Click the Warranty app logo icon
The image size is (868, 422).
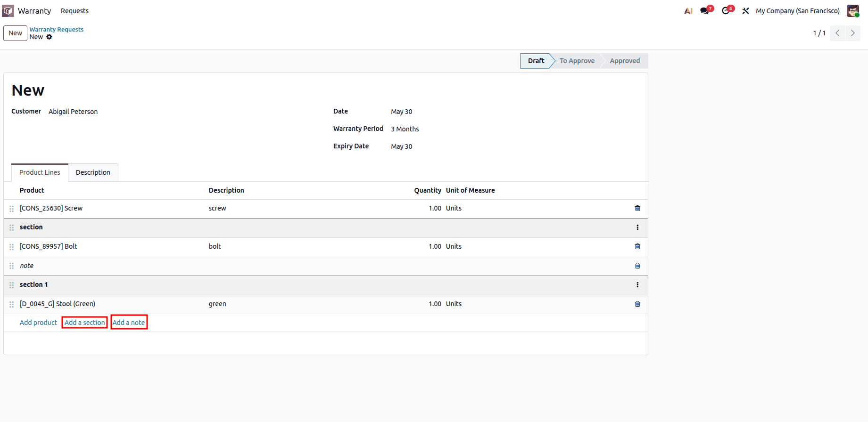[x=8, y=10]
